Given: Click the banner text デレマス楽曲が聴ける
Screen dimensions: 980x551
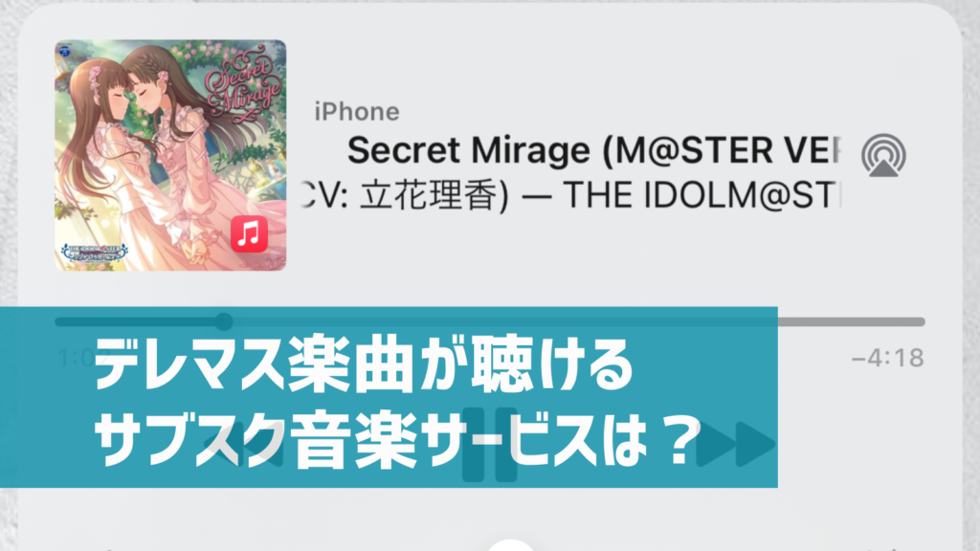Looking at the screenshot, I should coord(364,366).
